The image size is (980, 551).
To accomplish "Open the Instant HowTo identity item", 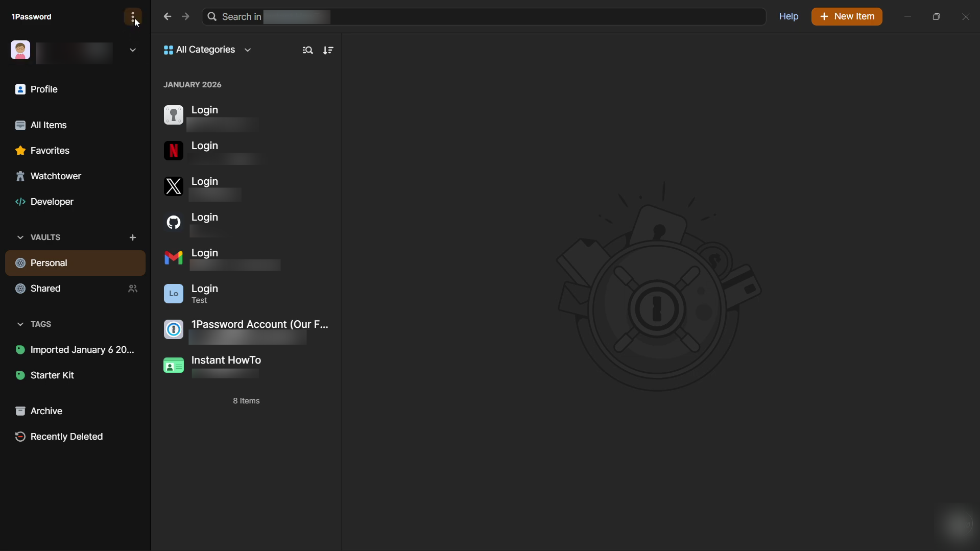I will pos(246,365).
